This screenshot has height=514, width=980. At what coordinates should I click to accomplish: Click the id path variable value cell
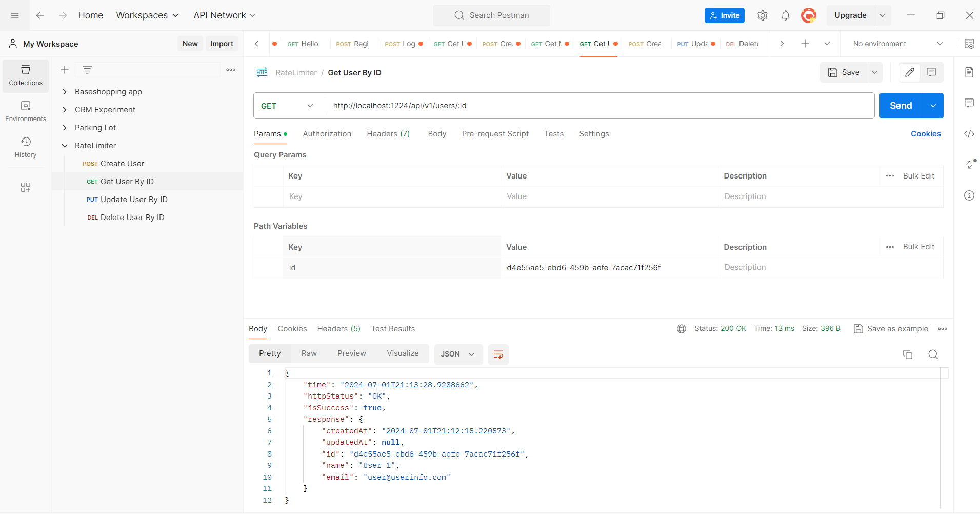(609, 268)
